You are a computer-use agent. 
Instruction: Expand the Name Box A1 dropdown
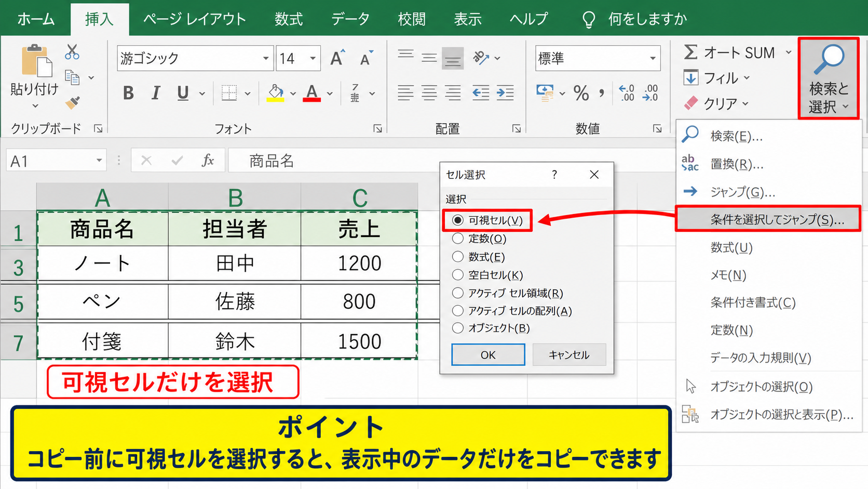click(x=99, y=161)
